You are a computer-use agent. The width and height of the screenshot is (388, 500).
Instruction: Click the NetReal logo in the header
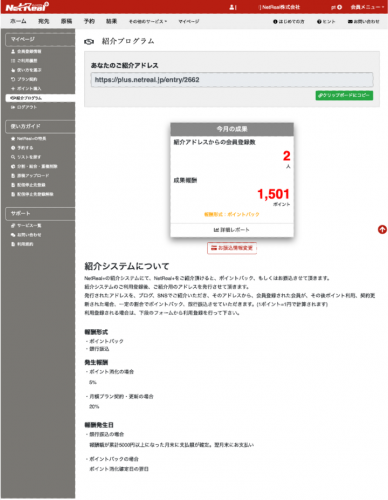tap(27, 7)
